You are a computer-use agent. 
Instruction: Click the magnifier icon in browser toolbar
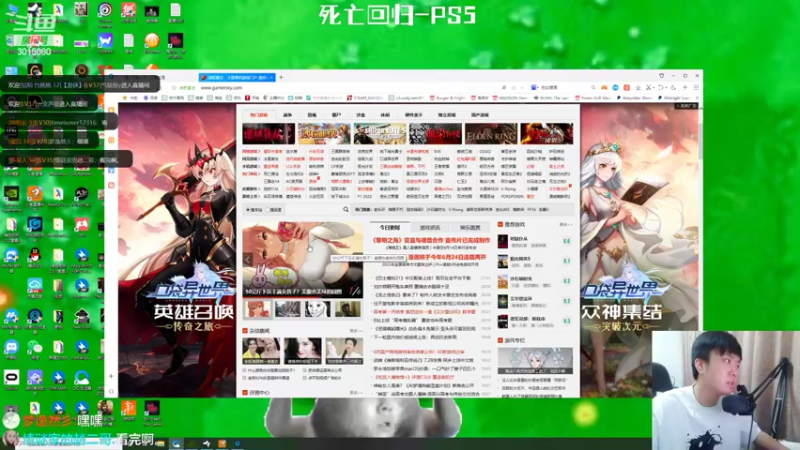tap(593, 88)
